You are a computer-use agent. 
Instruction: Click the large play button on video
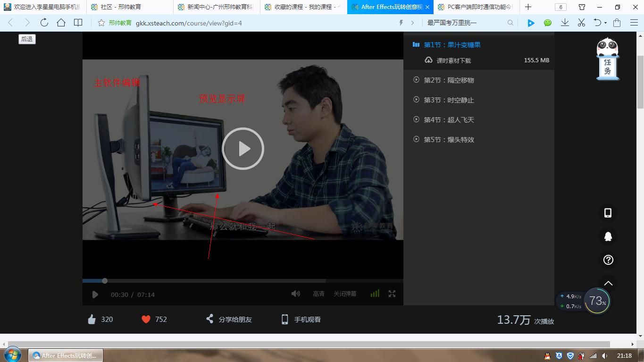coord(243,149)
